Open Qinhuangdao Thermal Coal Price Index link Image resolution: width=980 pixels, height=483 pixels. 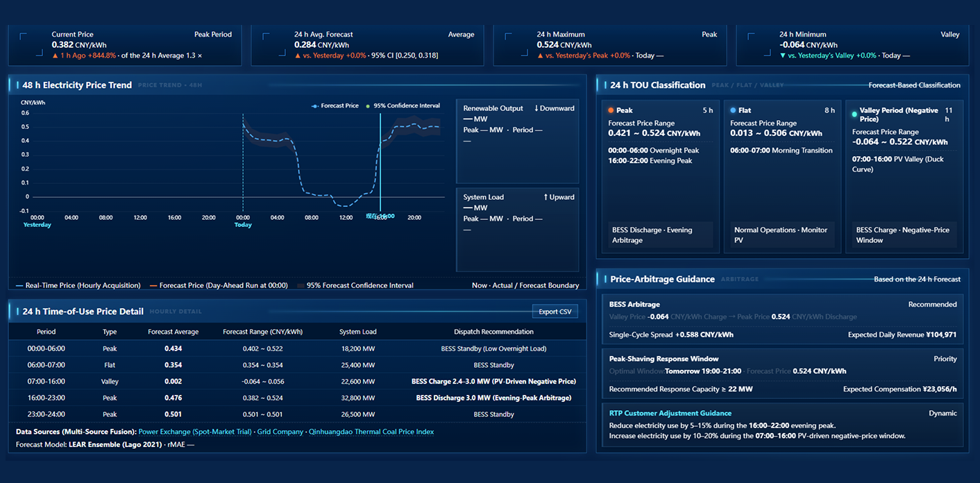pyautogui.click(x=371, y=432)
